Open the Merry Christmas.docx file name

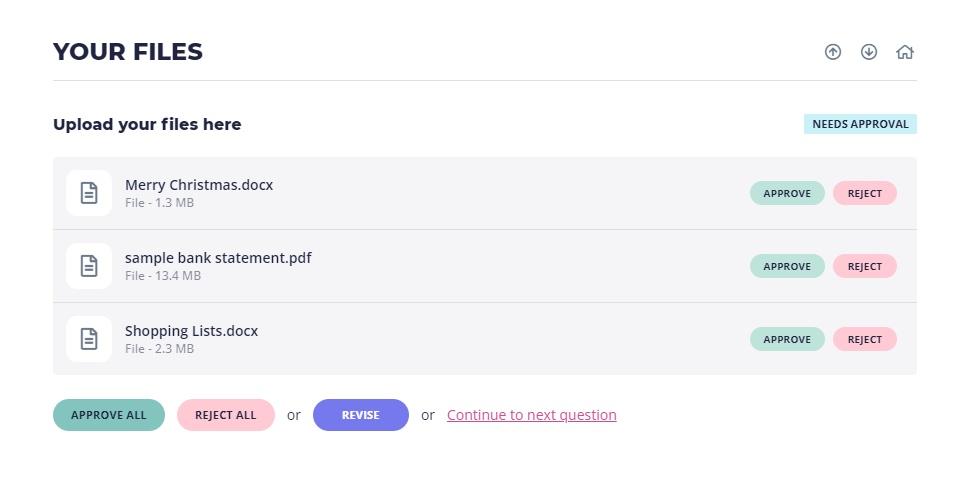[199, 185]
